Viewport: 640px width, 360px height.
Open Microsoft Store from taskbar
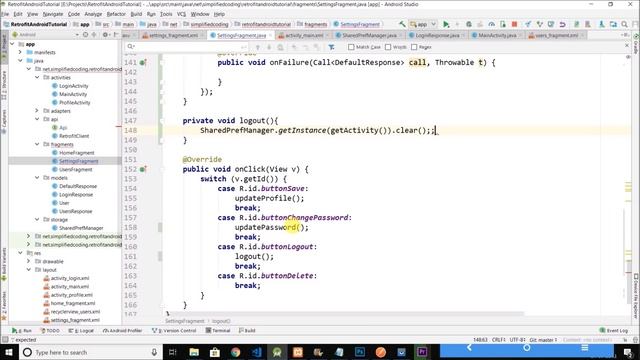click(x=215, y=352)
